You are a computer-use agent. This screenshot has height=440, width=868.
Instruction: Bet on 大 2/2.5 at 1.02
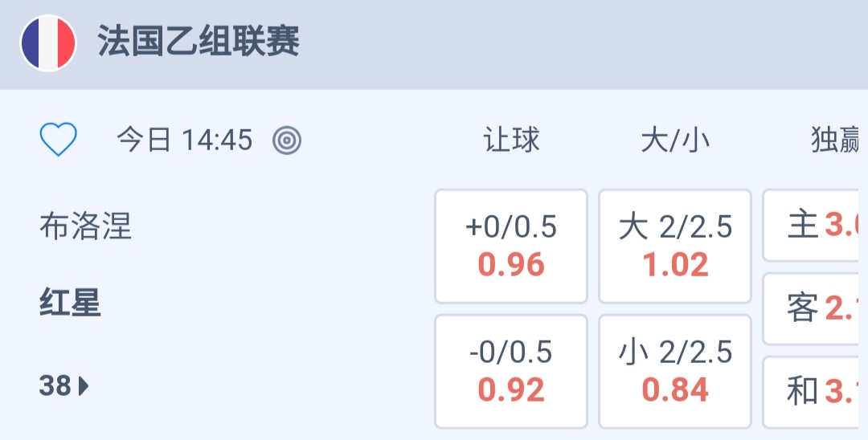[x=675, y=246]
